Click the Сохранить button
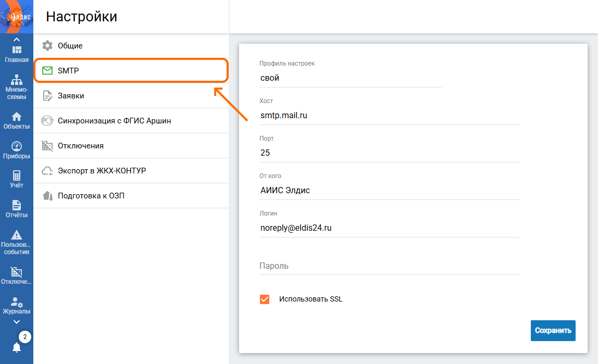This screenshot has width=598, height=364. coord(553,331)
